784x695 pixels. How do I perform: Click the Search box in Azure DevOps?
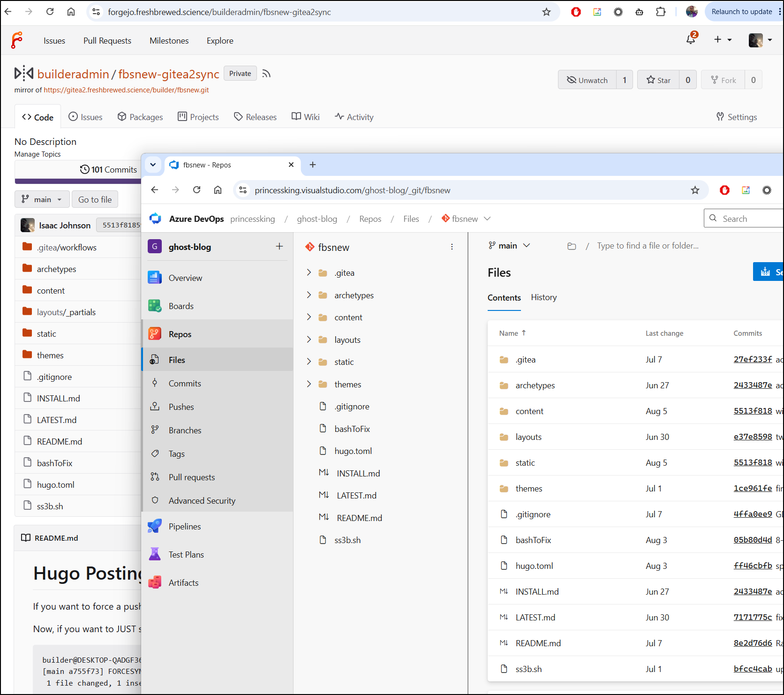[x=744, y=219]
